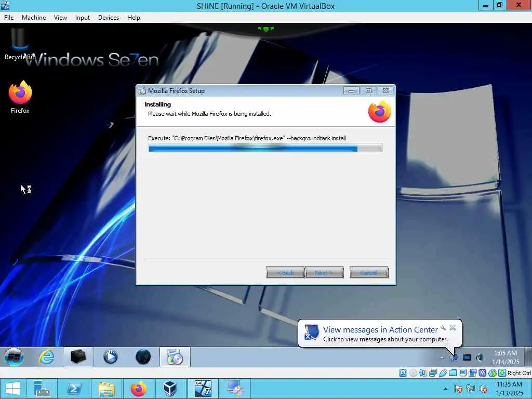Click the Firefox logo in Setup dialog
The height and width of the screenshot is (399, 532).
(x=380, y=111)
